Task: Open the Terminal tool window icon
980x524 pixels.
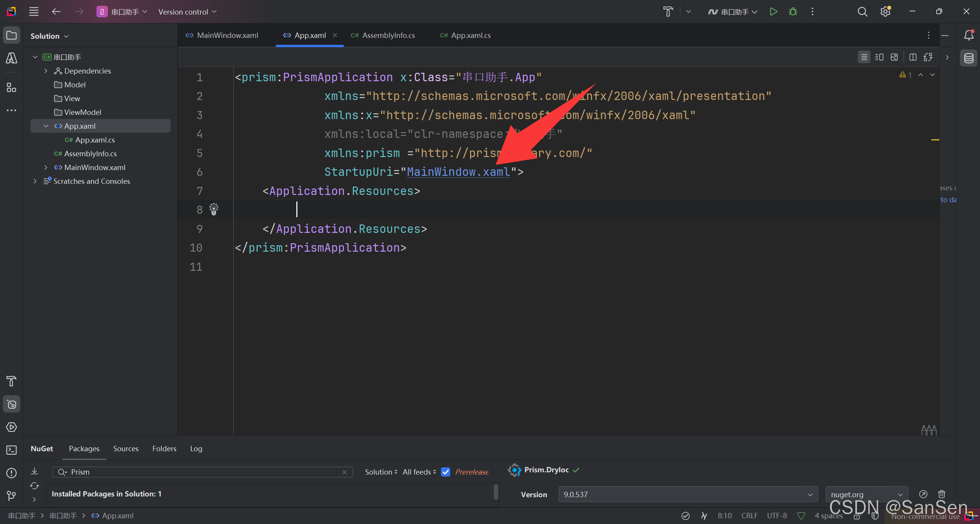Action: click(11, 450)
